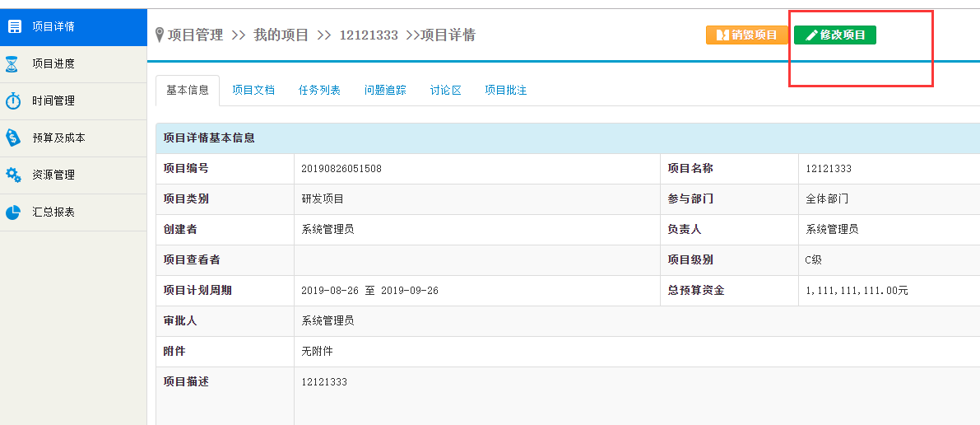Viewport: 980px width, 425px height.
Task: Click the 无附件 attachment value
Action: (317, 351)
